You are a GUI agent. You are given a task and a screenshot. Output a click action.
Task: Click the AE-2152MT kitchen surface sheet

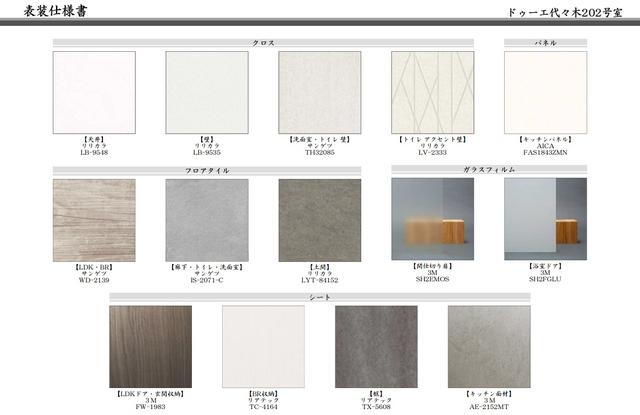coord(489,347)
